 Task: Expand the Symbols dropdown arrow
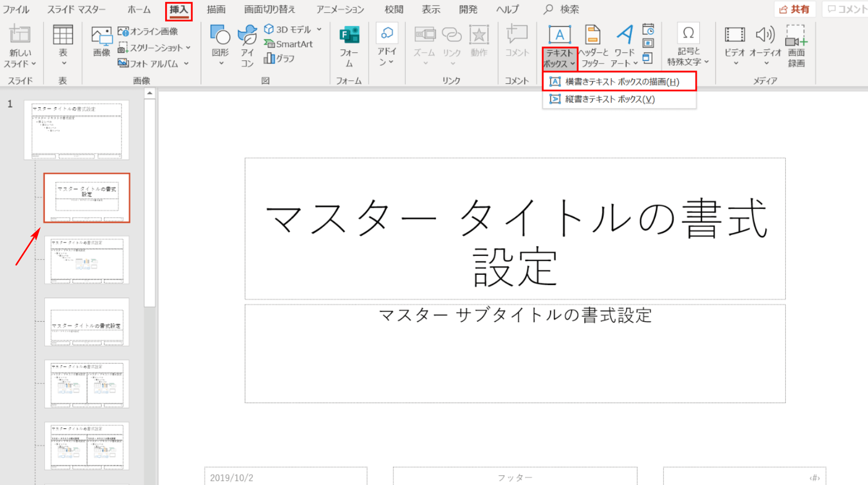[706, 62]
